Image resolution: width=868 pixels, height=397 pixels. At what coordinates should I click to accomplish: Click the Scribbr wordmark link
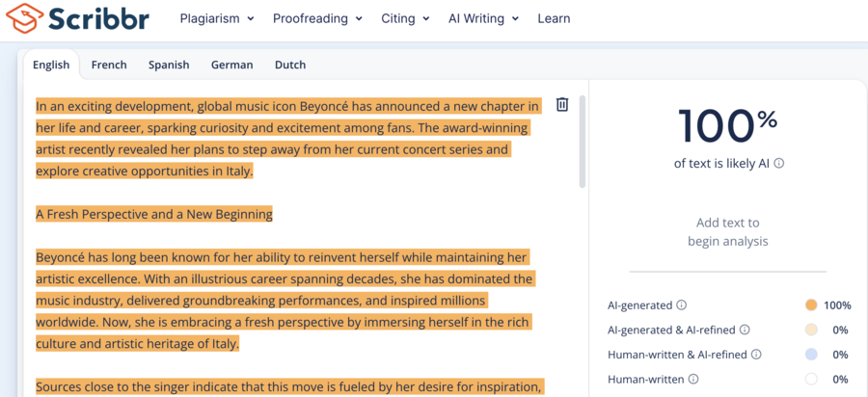[98, 19]
